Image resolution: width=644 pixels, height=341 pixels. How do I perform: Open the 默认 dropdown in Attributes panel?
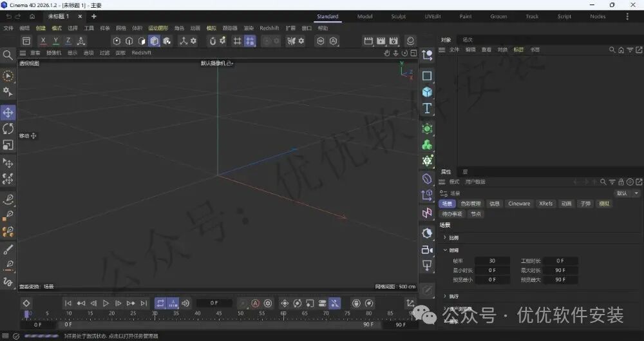click(627, 193)
